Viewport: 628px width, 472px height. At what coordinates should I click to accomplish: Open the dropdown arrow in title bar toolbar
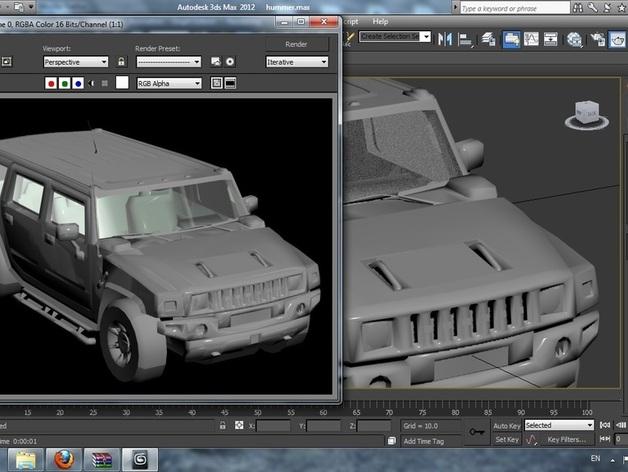[x=31, y=6]
